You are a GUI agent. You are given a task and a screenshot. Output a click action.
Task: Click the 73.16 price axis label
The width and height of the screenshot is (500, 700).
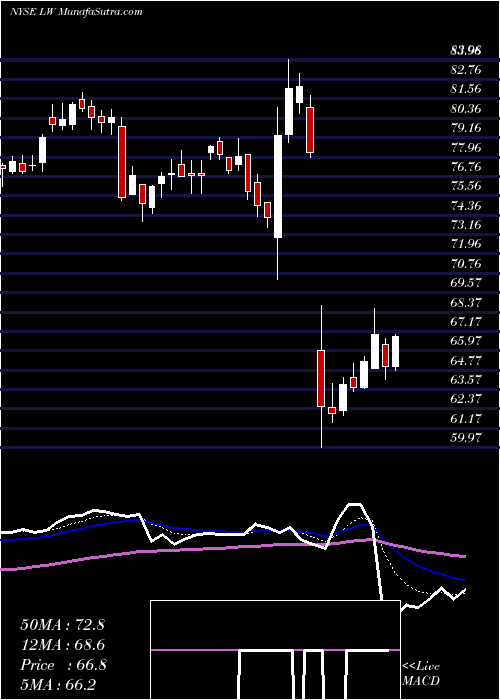pyautogui.click(x=466, y=225)
